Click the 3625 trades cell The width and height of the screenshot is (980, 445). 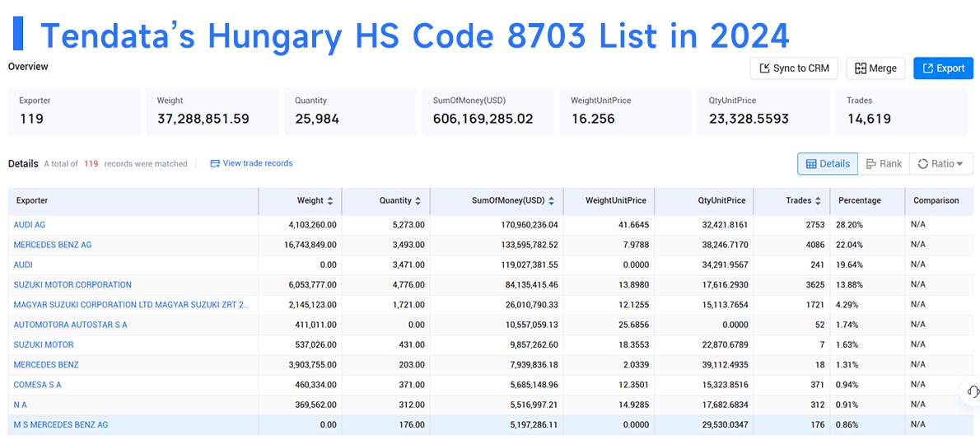point(815,285)
